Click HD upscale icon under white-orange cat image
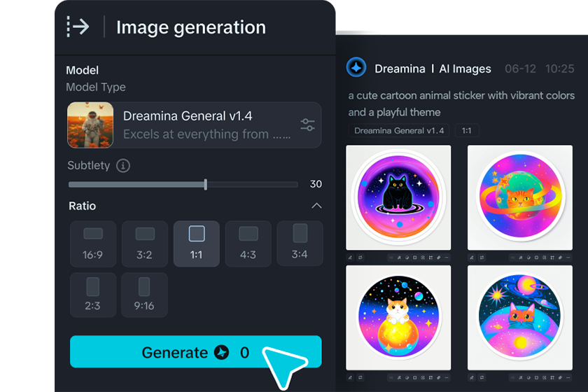Image resolution: width=588 pixels, height=392 pixels. tap(391, 377)
